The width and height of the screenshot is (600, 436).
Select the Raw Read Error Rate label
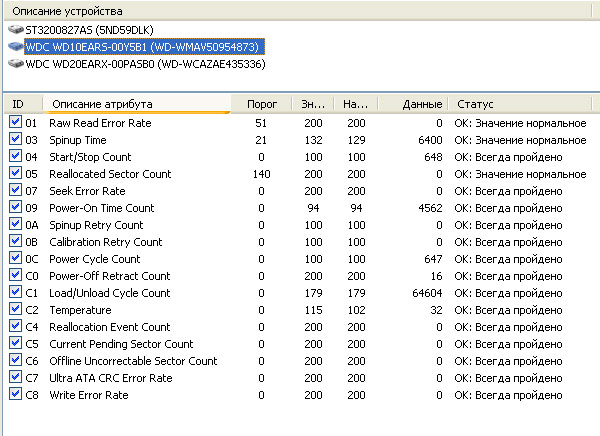[x=100, y=123]
